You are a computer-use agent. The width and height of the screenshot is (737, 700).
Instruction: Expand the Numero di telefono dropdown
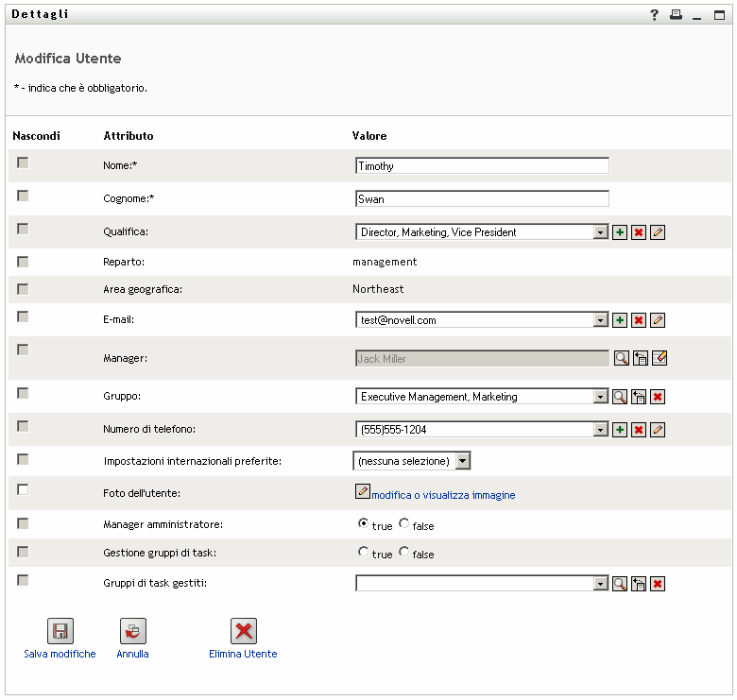[x=600, y=430]
